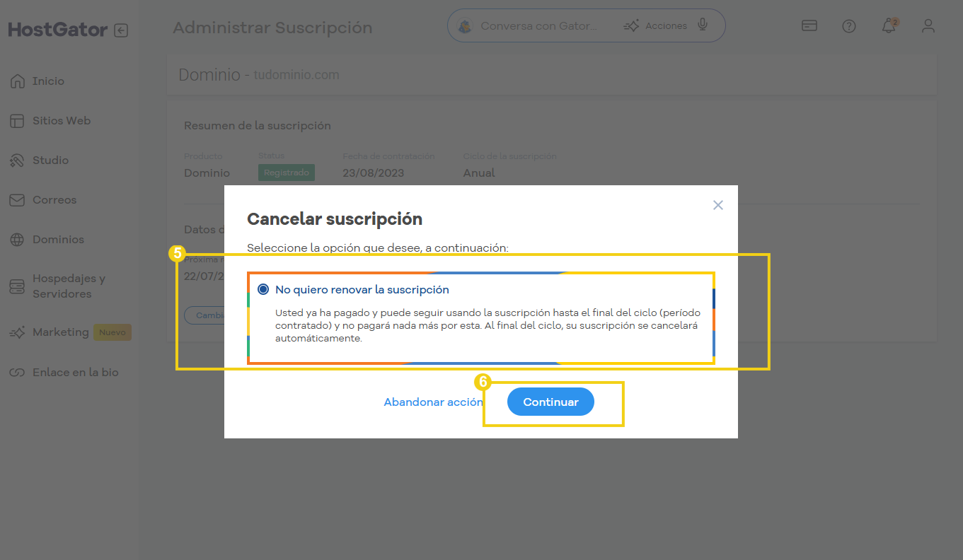This screenshot has width=963, height=560.
Task: Activate the microphone icon in search bar
Action: pyautogui.click(x=703, y=25)
